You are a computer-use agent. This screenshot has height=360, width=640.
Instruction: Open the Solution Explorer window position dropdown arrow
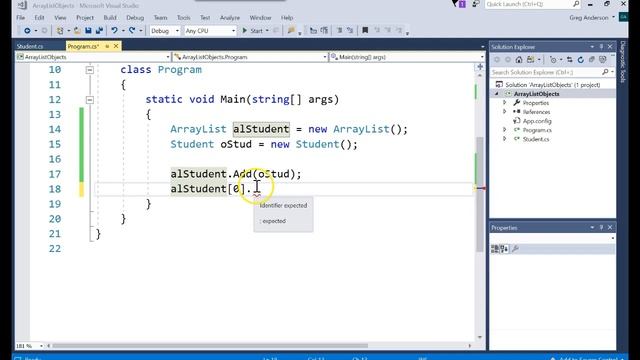pyautogui.click(x=592, y=47)
